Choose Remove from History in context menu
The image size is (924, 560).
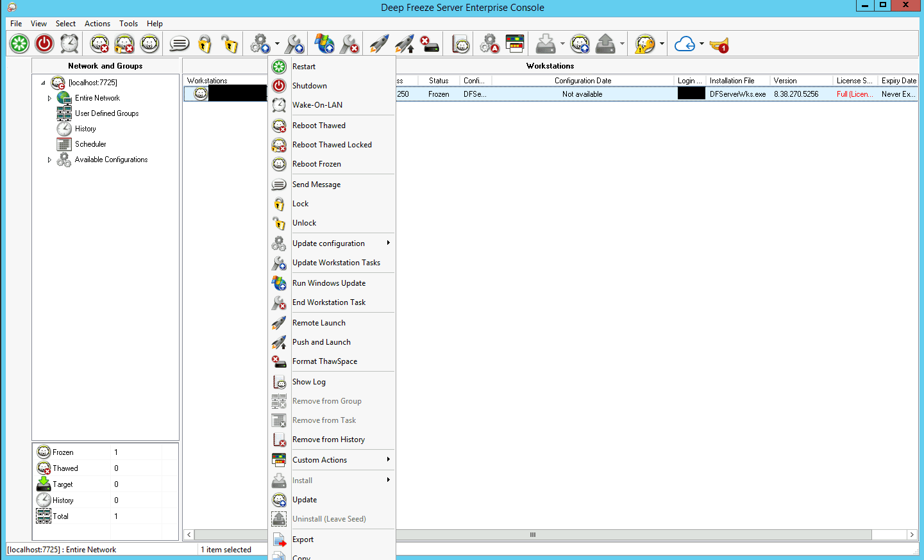pos(332,440)
